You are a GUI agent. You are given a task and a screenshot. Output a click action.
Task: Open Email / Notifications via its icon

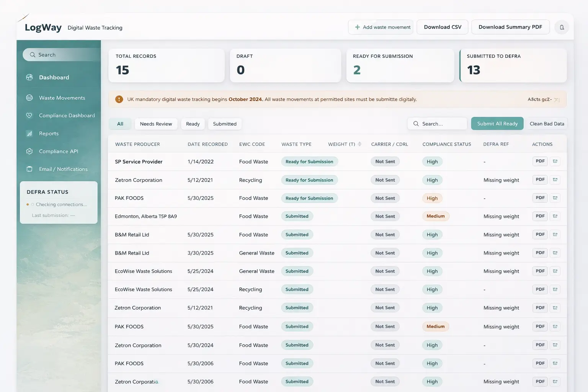coord(29,169)
